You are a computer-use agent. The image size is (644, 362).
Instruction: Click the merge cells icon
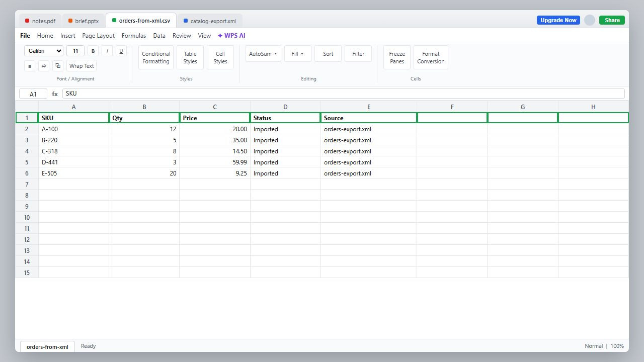click(x=58, y=66)
